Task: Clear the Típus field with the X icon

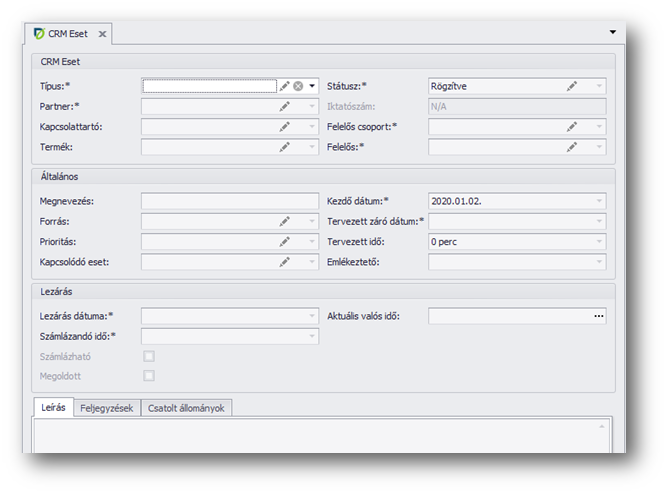Action: point(298,87)
